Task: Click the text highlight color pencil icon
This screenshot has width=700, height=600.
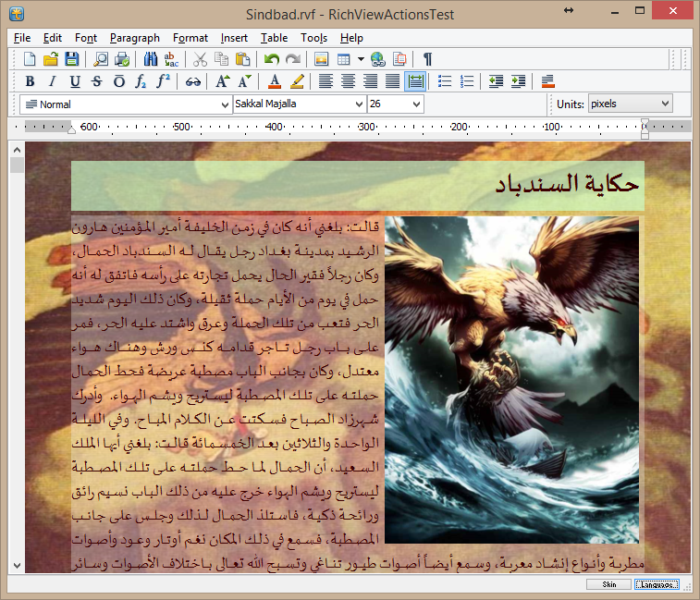Action: click(297, 81)
